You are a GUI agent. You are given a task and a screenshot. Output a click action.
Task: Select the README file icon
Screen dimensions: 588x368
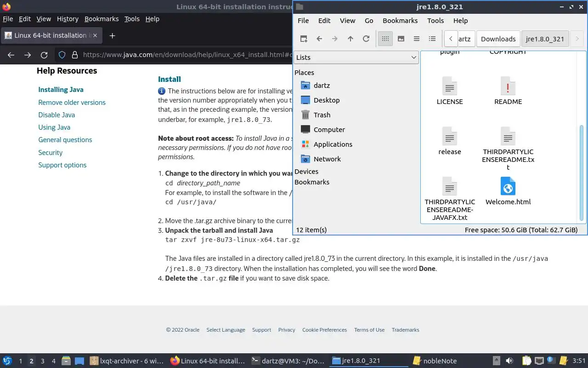point(508,86)
